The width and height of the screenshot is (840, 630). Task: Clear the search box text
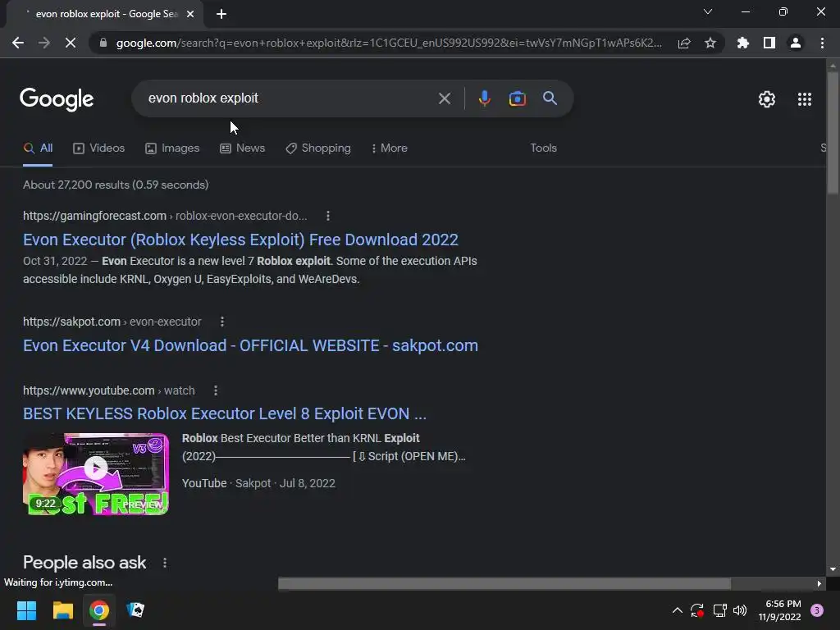(x=445, y=98)
